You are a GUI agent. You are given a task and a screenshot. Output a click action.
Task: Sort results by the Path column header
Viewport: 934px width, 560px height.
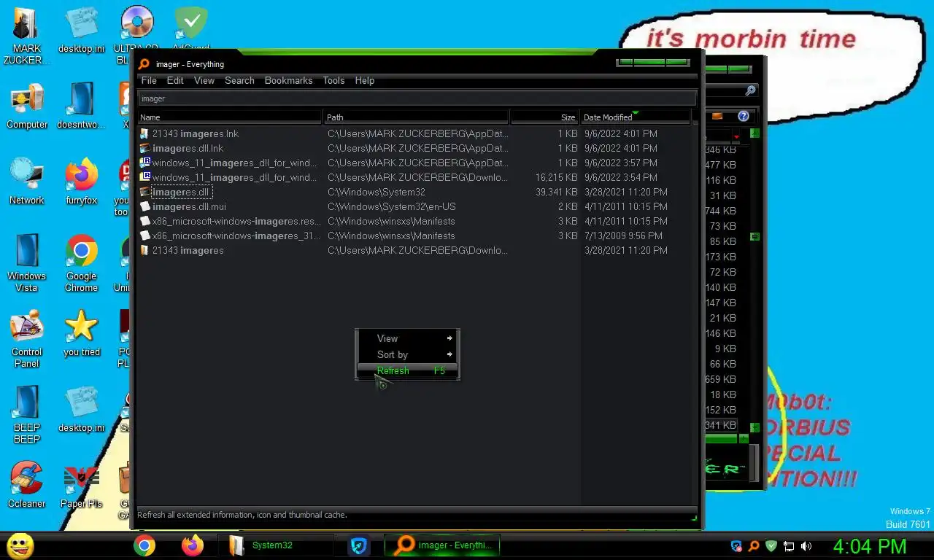pos(417,117)
